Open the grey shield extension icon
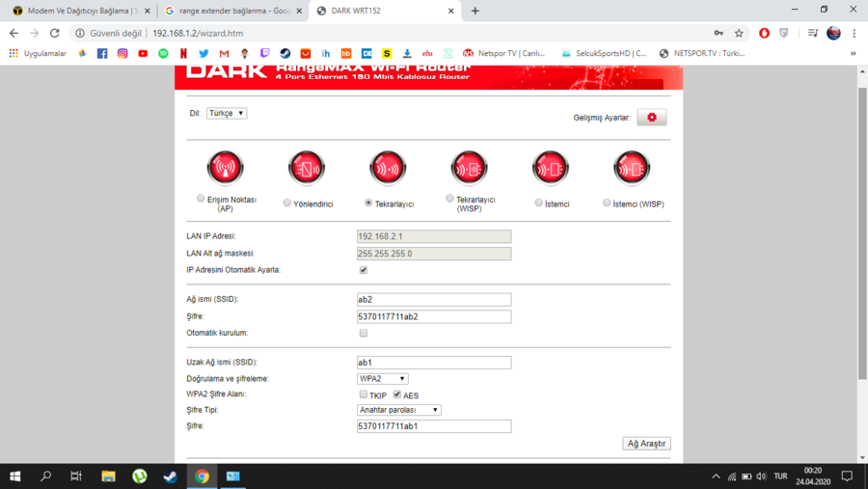 coord(784,33)
